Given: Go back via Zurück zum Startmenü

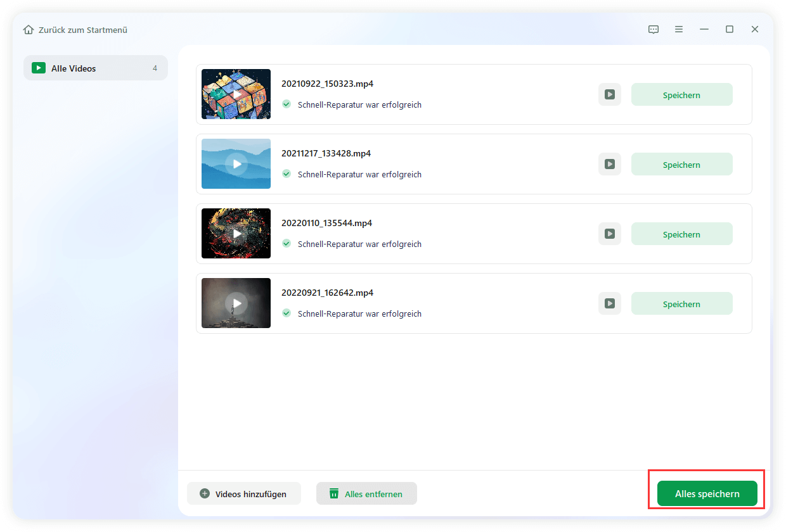Looking at the screenshot, I should (83, 30).
